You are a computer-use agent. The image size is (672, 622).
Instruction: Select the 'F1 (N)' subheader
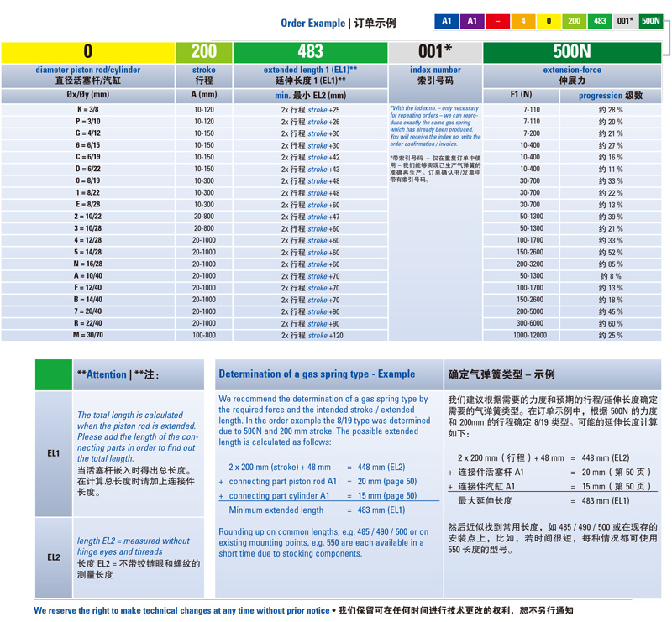[521, 95]
